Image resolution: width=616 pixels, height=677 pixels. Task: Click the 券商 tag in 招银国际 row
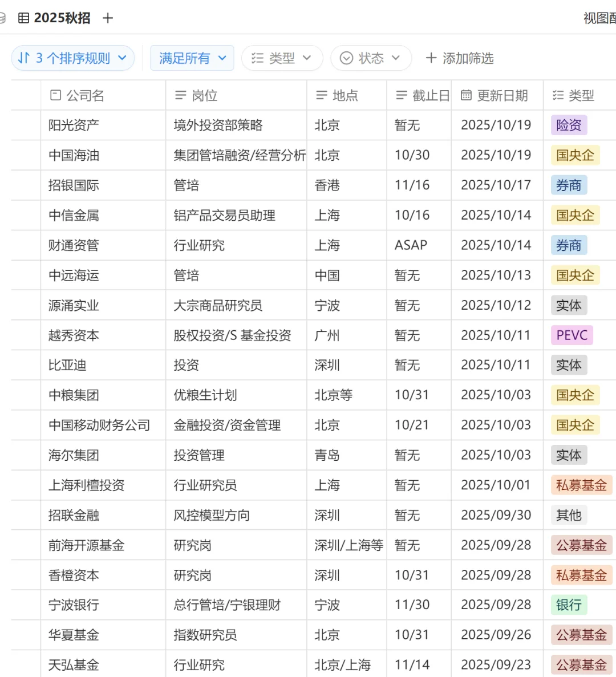pos(569,185)
